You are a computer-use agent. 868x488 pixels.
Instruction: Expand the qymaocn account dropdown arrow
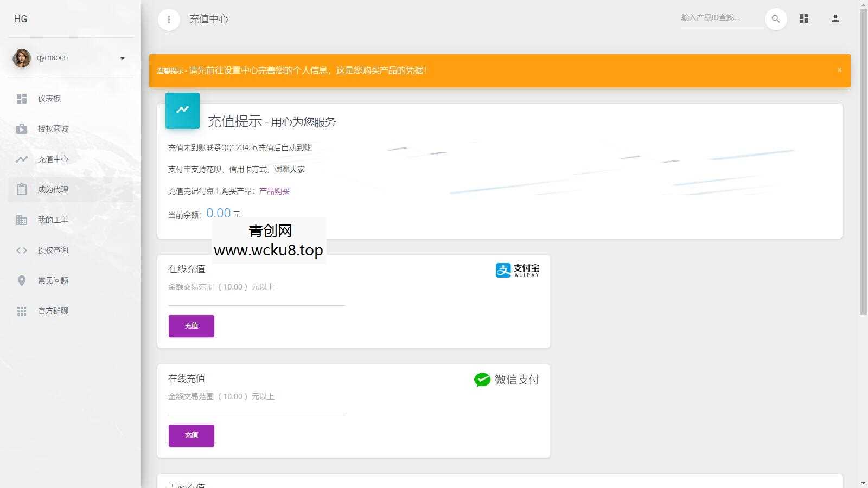[x=122, y=58]
